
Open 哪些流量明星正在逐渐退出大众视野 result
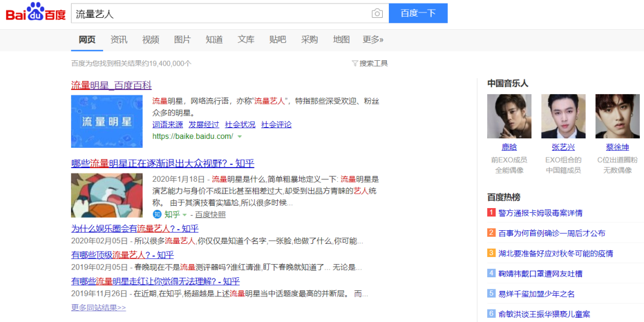point(163,163)
